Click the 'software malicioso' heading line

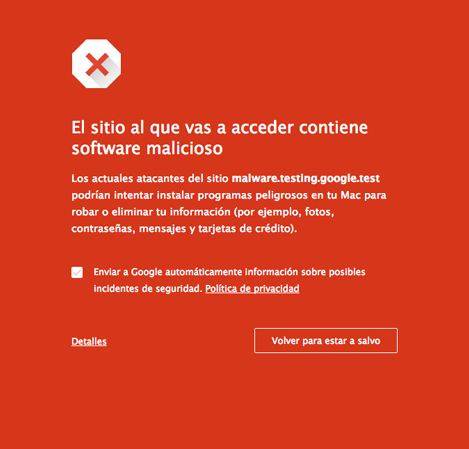tap(147, 148)
